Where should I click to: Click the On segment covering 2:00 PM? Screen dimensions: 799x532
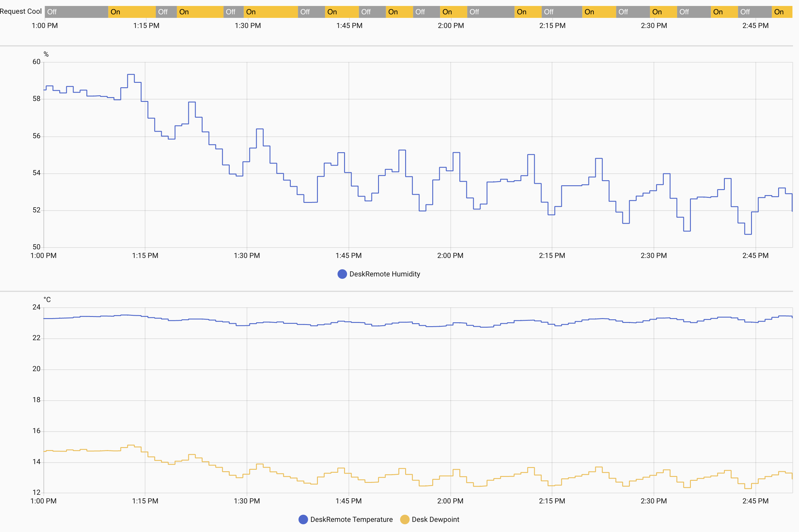[453, 12]
